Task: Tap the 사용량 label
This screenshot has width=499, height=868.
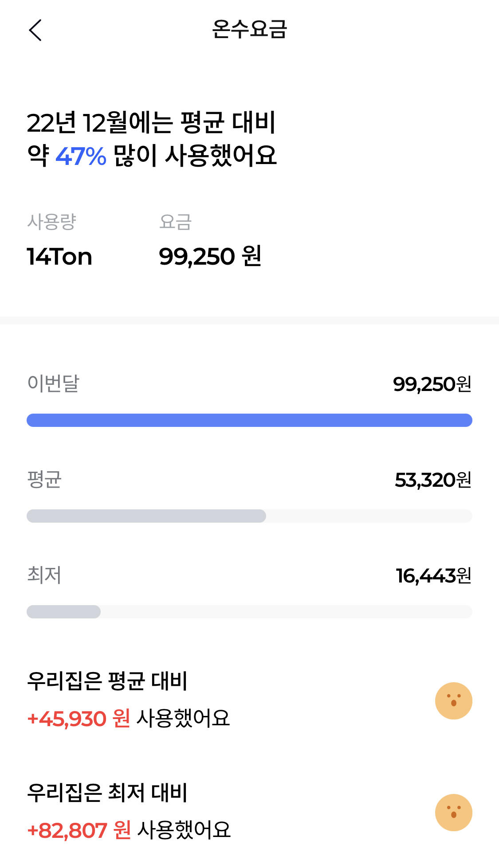Action: pyautogui.click(x=52, y=222)
